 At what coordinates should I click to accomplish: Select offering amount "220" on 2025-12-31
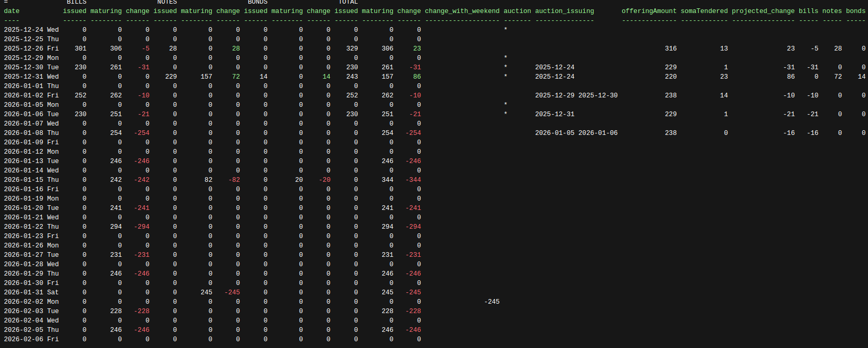click(x=671, y=77)
